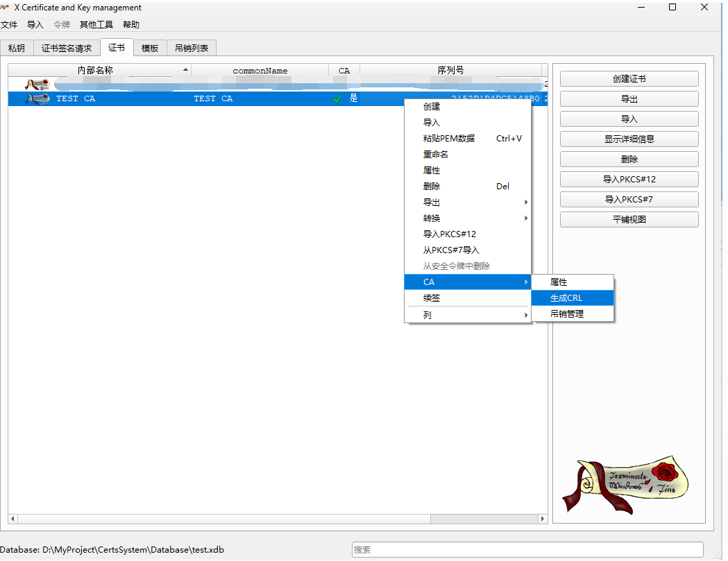
Task: Click sort arrow on 内部名称 column header
Action: point(185,70)
